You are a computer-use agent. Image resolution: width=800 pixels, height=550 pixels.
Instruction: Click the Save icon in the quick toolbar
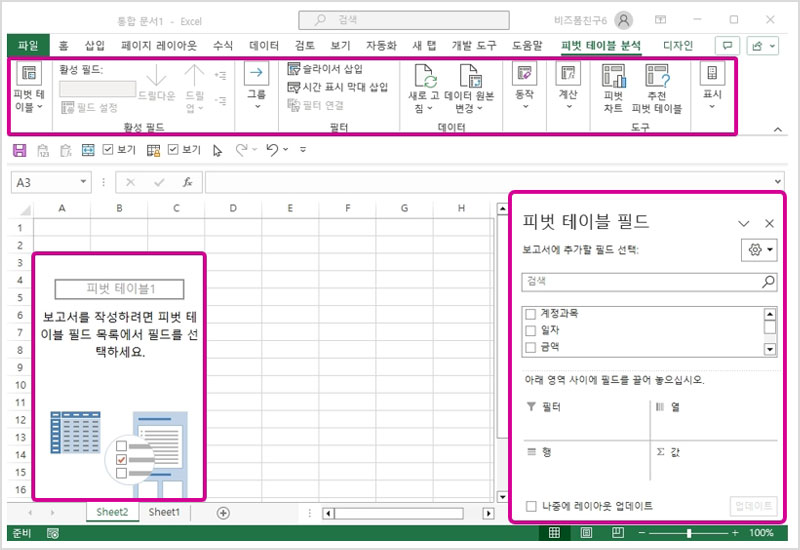[x=20, y=150]
